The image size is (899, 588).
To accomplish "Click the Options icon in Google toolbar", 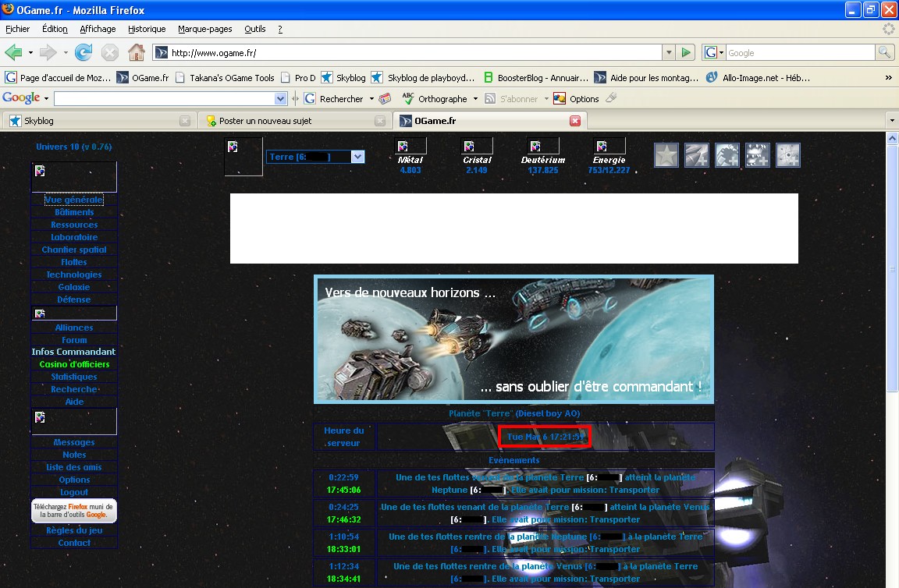I will coord(559,98).
